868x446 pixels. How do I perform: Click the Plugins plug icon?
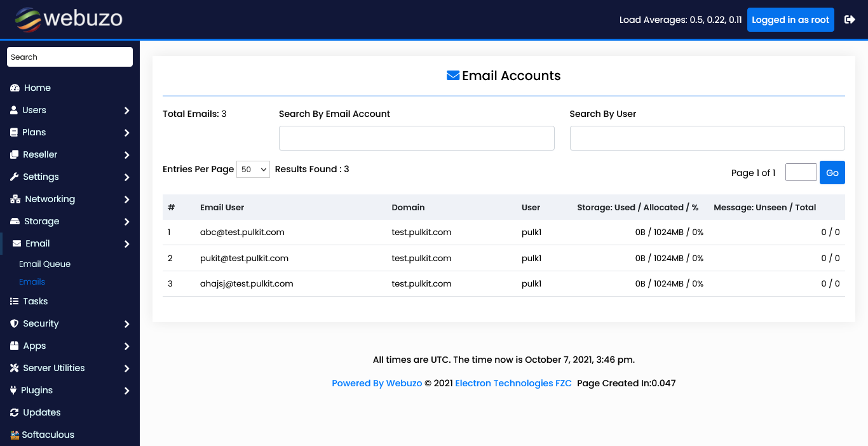coord(14,390)
